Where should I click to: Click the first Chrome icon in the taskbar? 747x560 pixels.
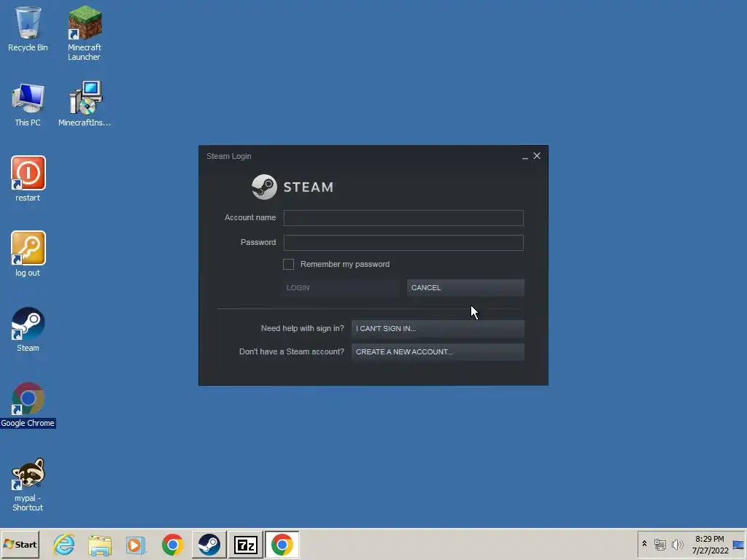coord(172,545)
